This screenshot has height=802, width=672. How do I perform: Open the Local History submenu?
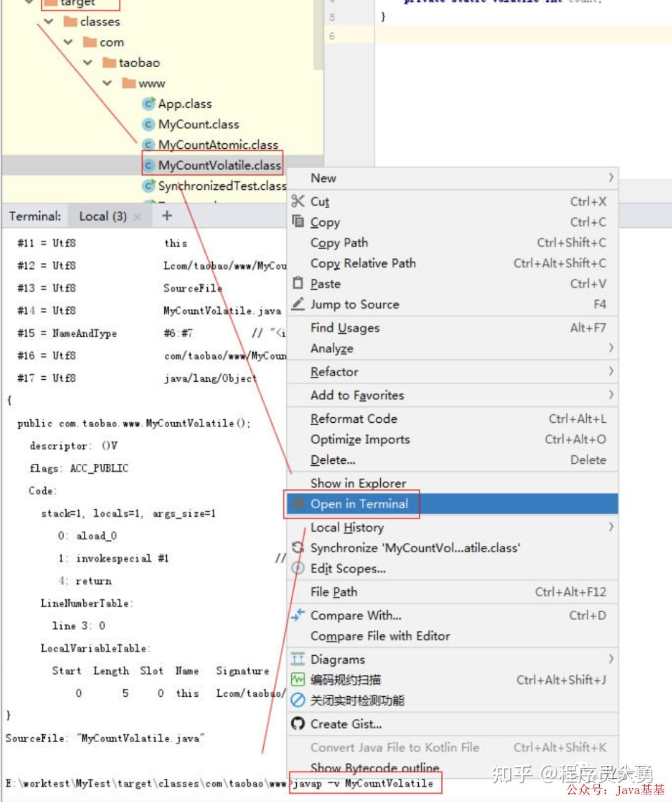tap(610, 527)
